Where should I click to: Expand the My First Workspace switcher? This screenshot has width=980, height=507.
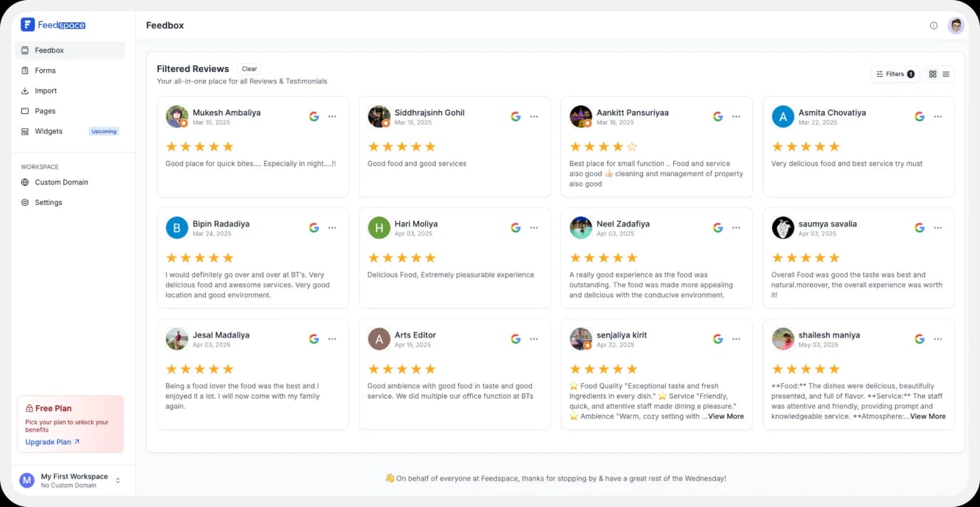click(x=118, y=480)
